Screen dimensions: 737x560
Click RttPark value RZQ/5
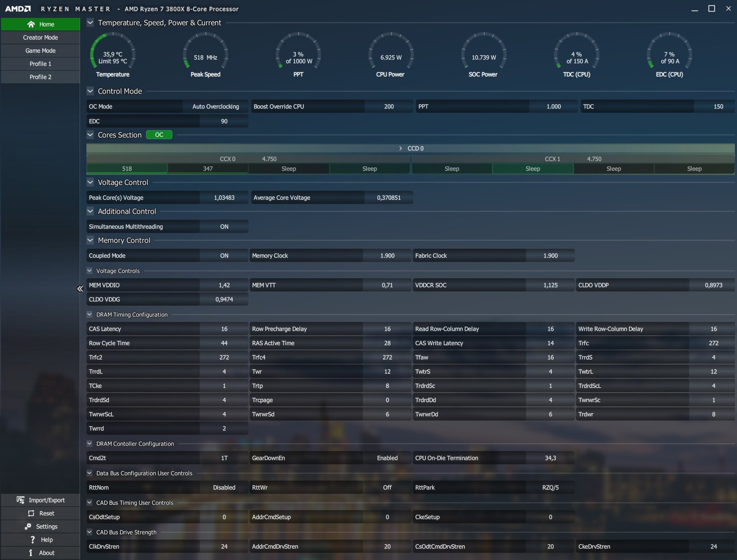tap(550, 487)
